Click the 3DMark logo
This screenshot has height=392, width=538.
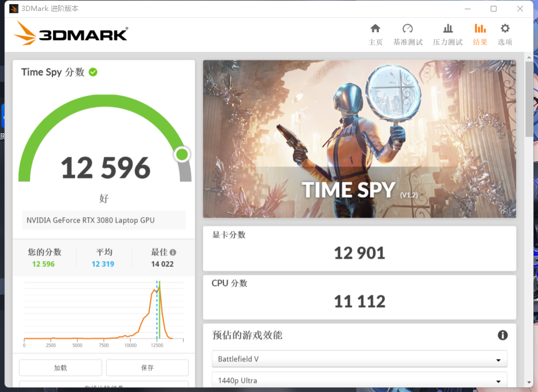(71, 33)
